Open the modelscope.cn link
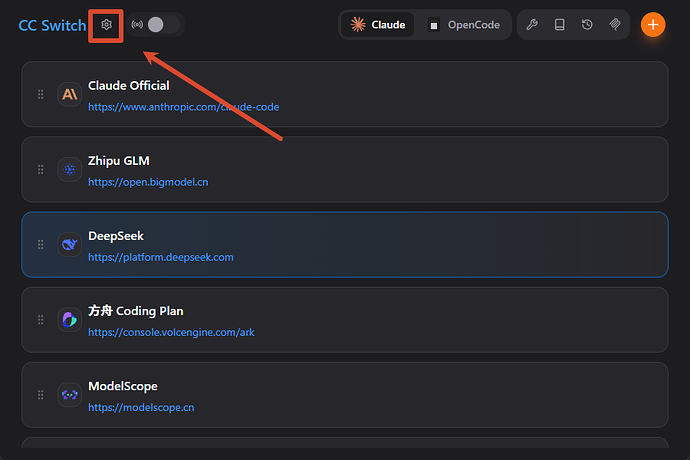The image size is (690, 460). coord(141,408)
